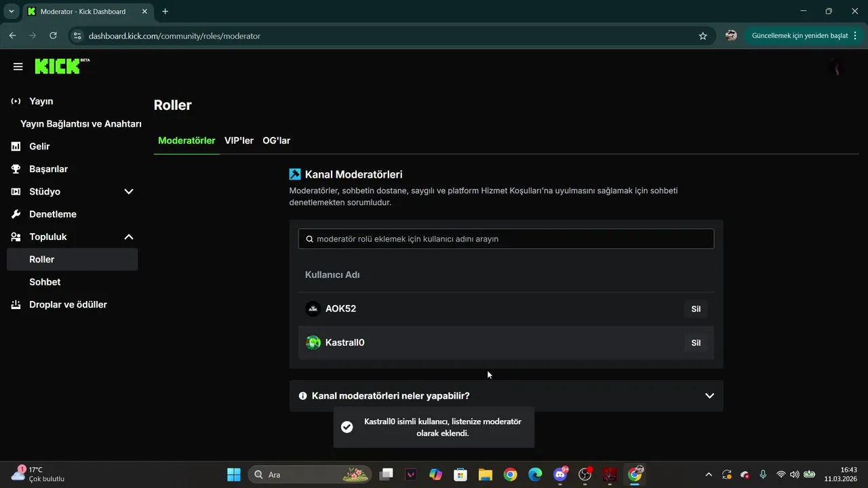Screen dimensions: 868x488
Task: Remove AOK52 with the Sil button
Action: tap(696, 309)
